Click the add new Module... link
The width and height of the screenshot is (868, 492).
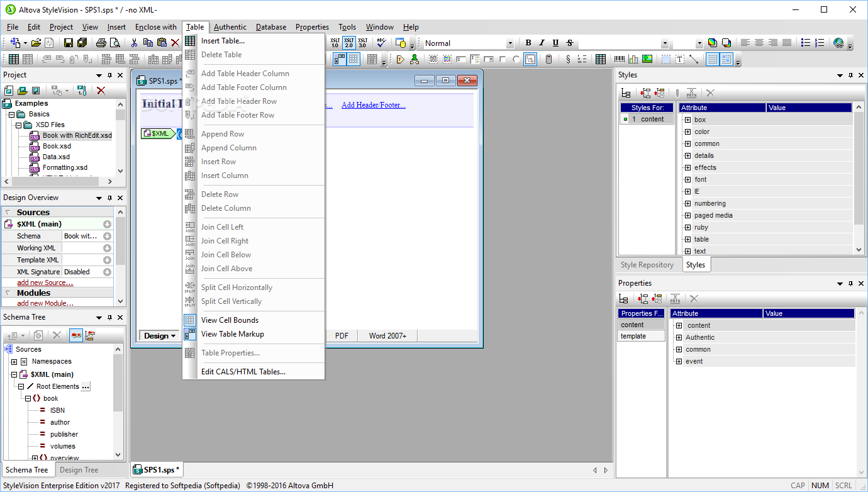point(45,303)
